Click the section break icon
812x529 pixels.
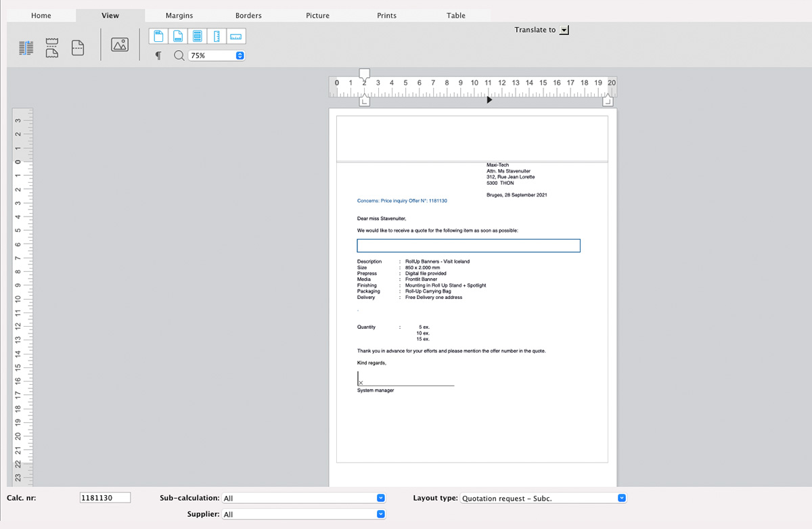(53, 48)
